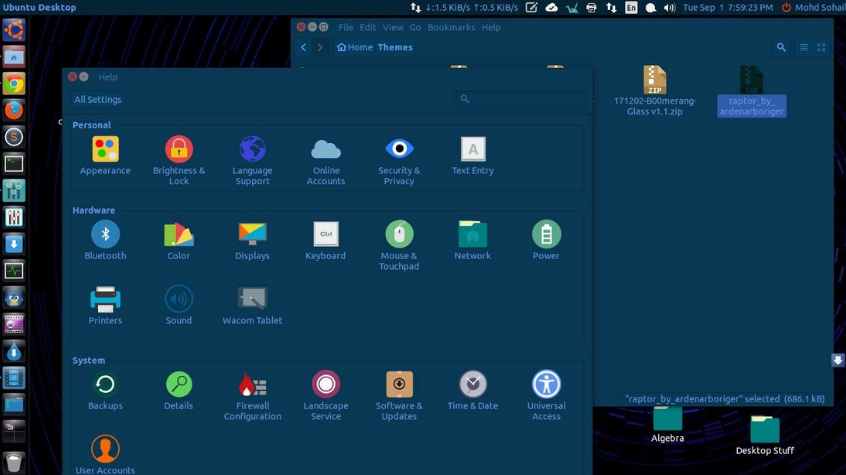Screen dimensions: 846x475
Task: Open the Tue Sep 1 clock menu
Action: pyautogui.click(x=727, y=8)
